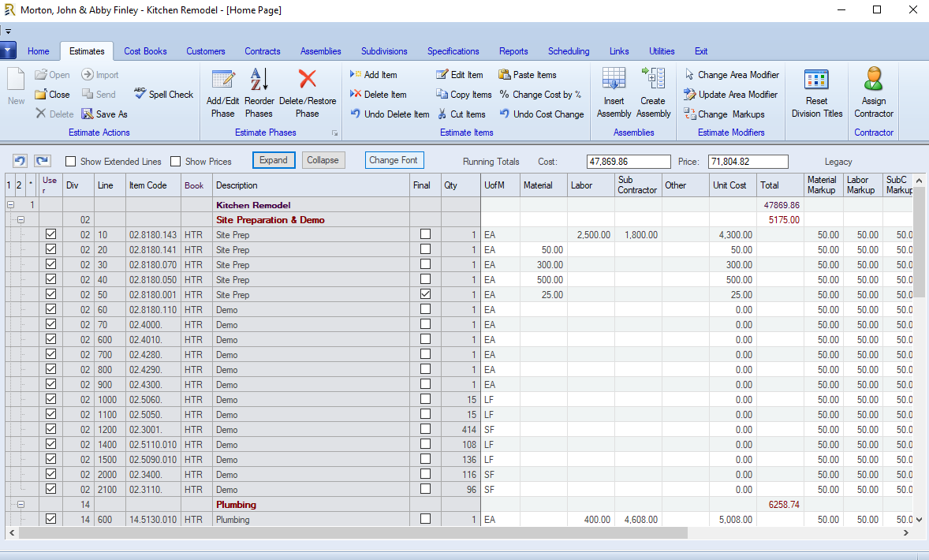Check Final box for line 1400
Viewport: 929px width, 560px height.
(425, 444)
